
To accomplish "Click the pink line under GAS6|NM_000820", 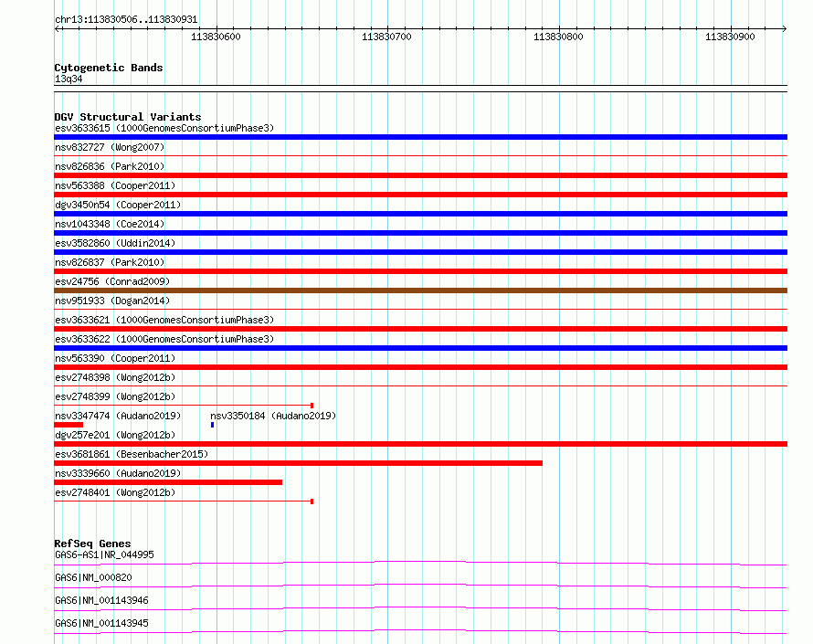I will (x=420, y=586).
